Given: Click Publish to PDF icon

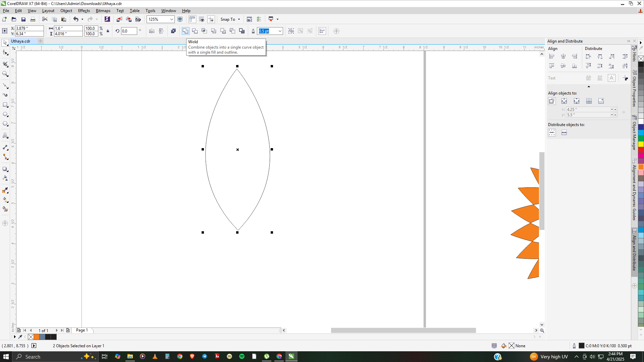Looking at the screenshot, I should point(138,19).
